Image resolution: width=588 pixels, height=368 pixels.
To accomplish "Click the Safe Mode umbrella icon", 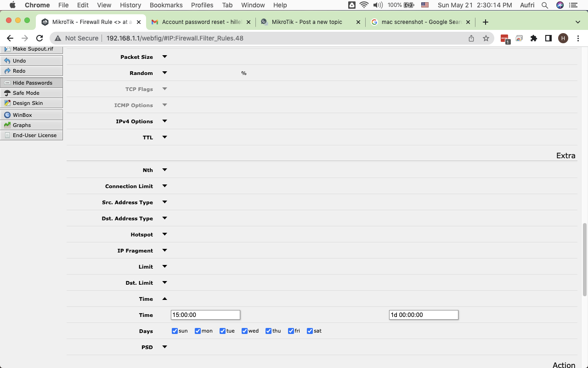I will click(7, 93).
